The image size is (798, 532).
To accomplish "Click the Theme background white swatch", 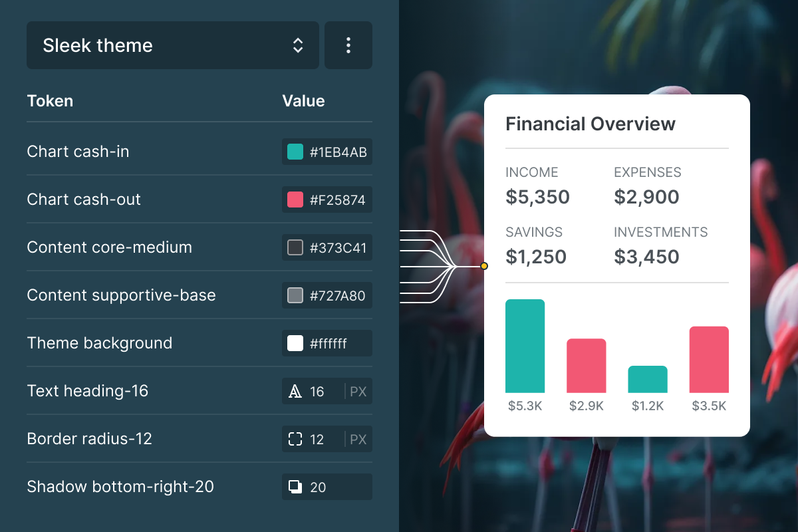I will tap(295, 343).
